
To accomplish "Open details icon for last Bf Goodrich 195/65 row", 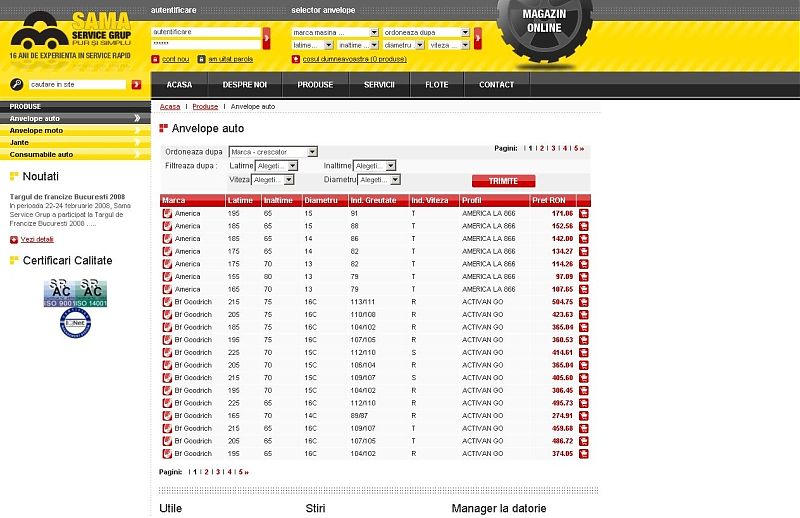I will coord(167,454).
